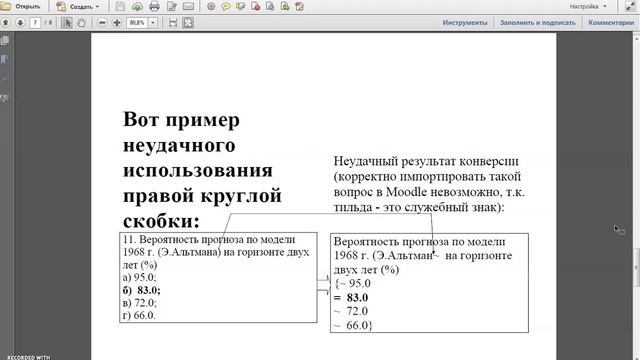Click the Fit width scrolling icon
The width and height of the screenshot is (640, 360).
pyautogui.click(x=173, y=23)
